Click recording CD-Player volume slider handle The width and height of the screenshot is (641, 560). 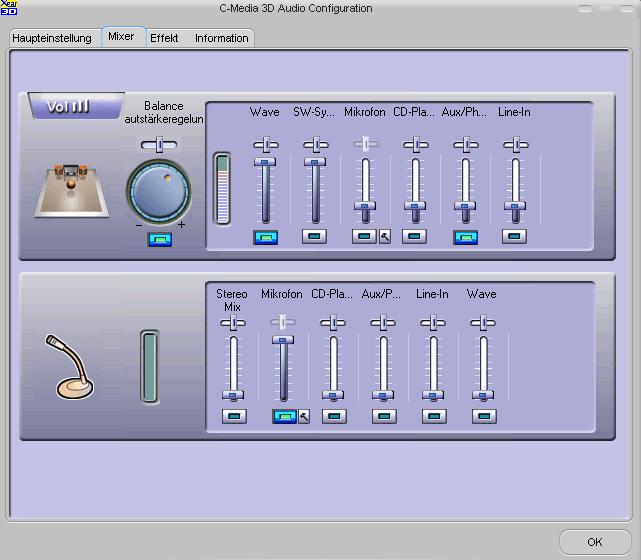pos(333,395)
